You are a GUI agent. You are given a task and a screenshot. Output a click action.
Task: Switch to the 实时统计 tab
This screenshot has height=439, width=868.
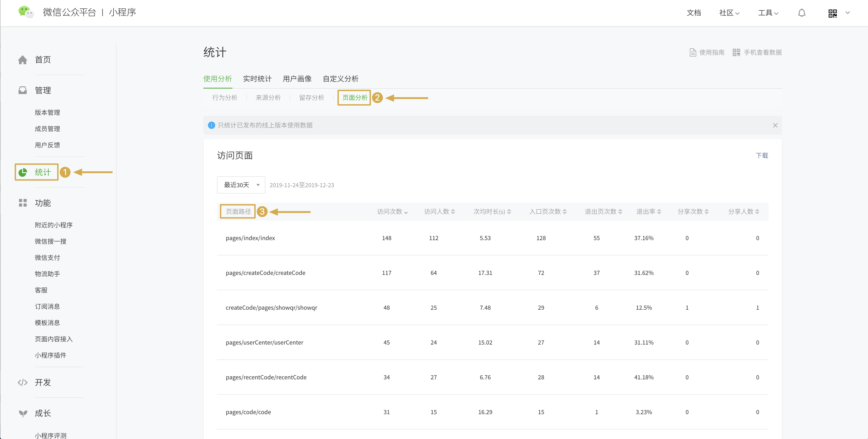[x=257, y=79]
